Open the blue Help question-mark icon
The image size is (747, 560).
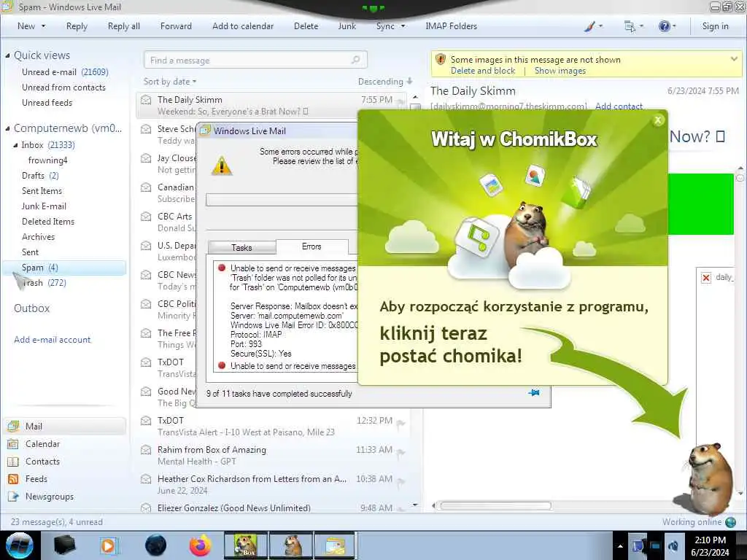664,26
